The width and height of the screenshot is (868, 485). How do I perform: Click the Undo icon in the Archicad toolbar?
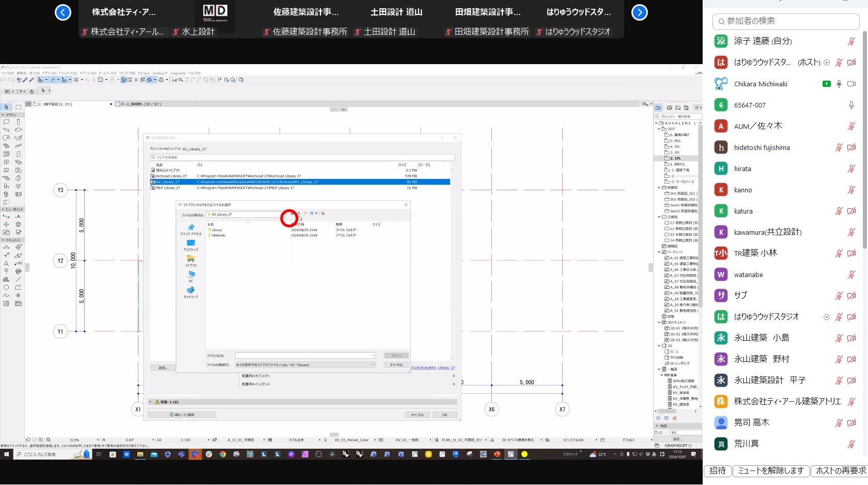4,80
